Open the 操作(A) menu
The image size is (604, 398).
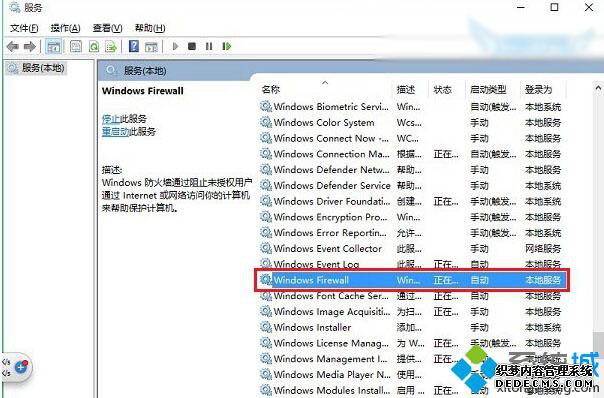pos(65,28)
